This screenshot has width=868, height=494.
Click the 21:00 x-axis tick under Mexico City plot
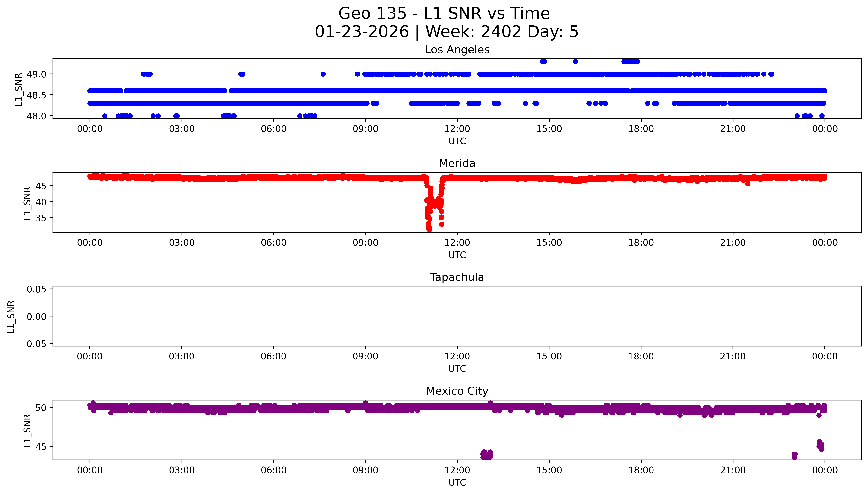click(733, 470)
